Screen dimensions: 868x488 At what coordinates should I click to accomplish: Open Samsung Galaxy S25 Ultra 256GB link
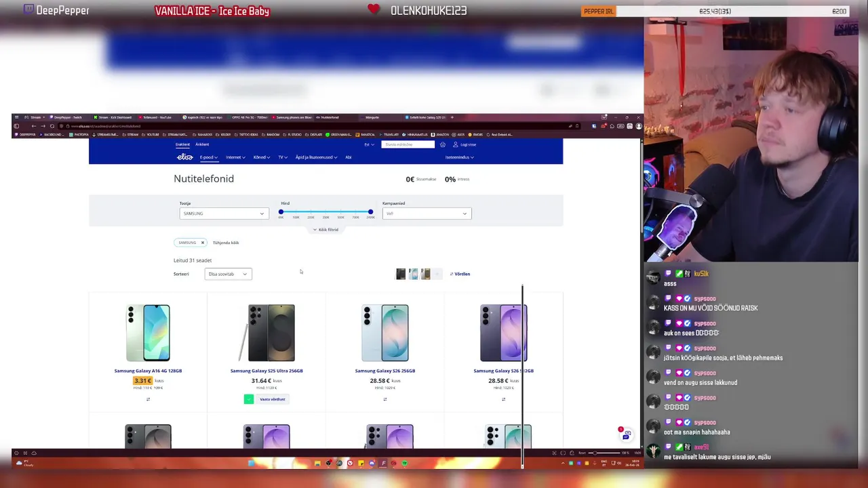point(267,371)
